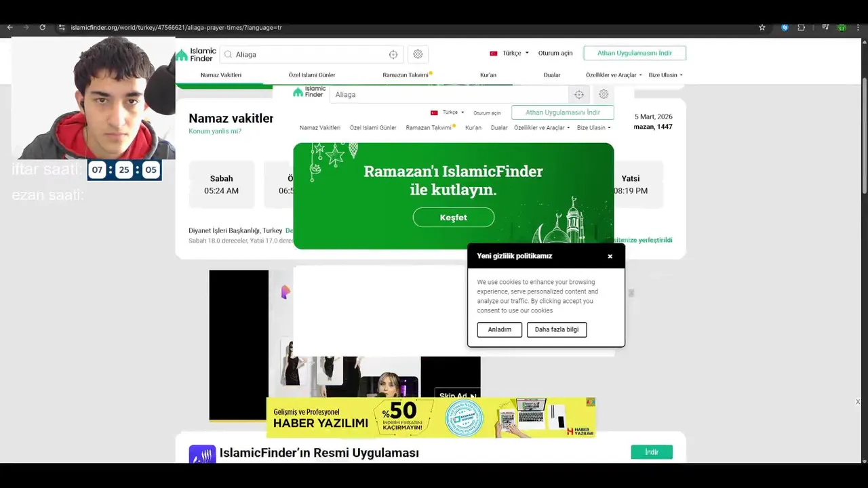Open the browser three-dot menu
The height and width of the screenshot is (488, 868).
pyautogui.click(x=858, y=27)
